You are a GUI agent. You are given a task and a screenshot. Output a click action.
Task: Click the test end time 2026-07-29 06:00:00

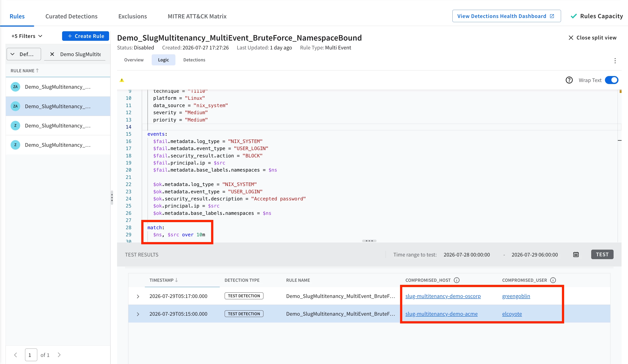pos(535,255)
